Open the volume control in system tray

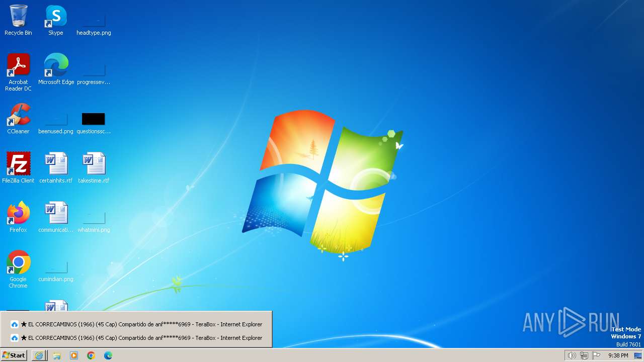[x=572, y=355]
